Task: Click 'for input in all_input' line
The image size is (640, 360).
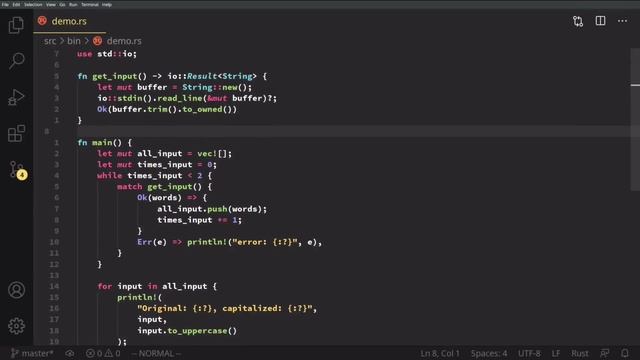Action: [x=157, y=286]
